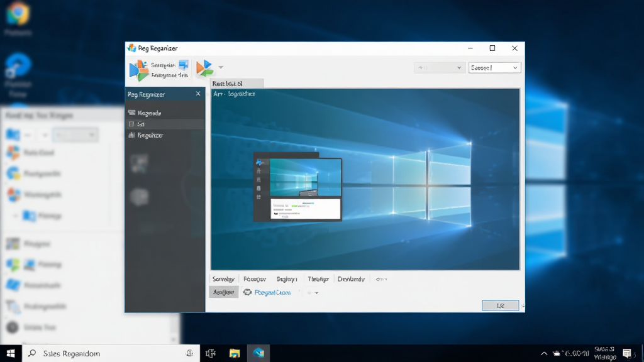Click indented folder entry in background window list
The height and width of the screenshot is (362, 644).
[42, 216]
